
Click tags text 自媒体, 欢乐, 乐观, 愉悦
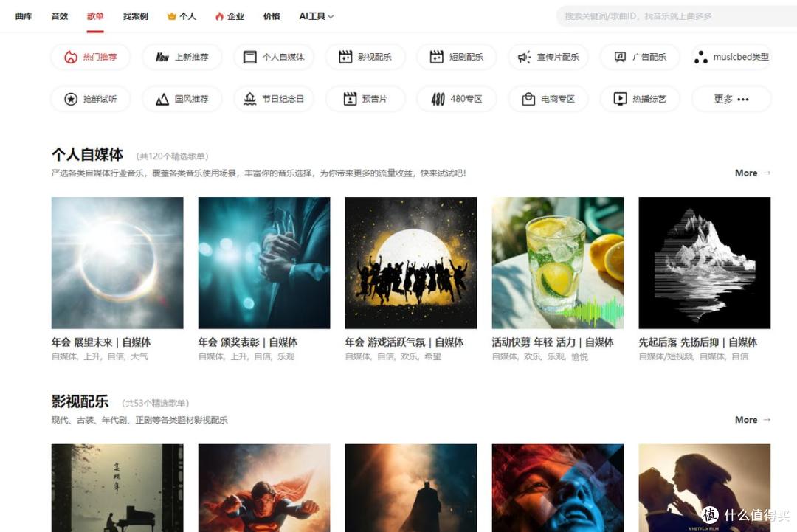pos(539,356)
